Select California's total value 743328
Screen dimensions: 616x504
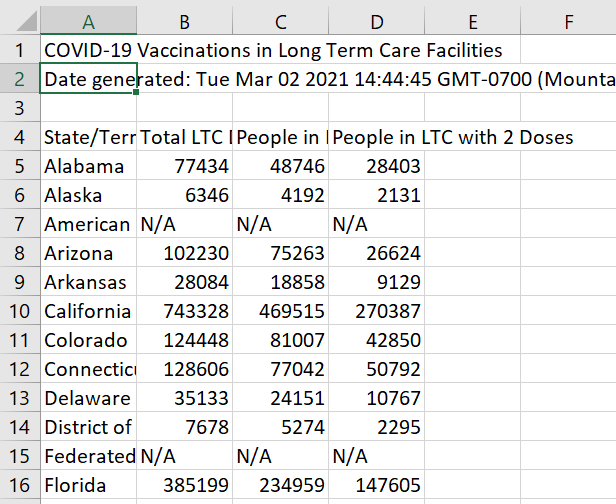coord(185,311)
